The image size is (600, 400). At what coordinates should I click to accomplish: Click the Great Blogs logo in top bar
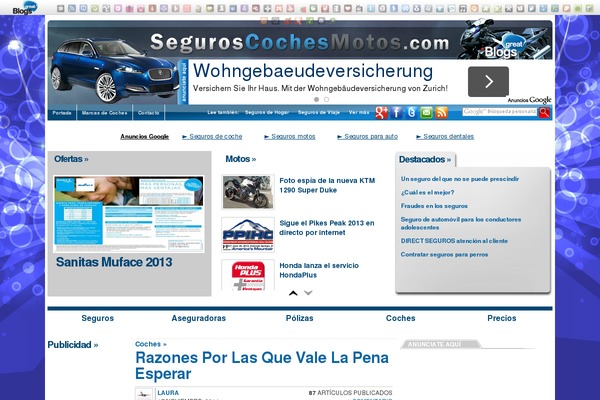[x=24, y=8]
